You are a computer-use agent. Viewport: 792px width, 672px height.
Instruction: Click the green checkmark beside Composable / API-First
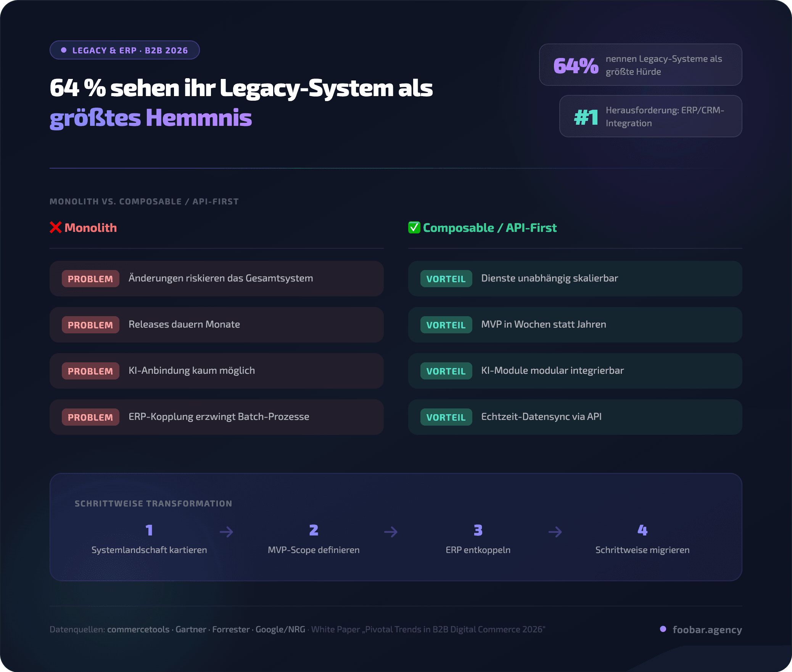click(414, 228)
